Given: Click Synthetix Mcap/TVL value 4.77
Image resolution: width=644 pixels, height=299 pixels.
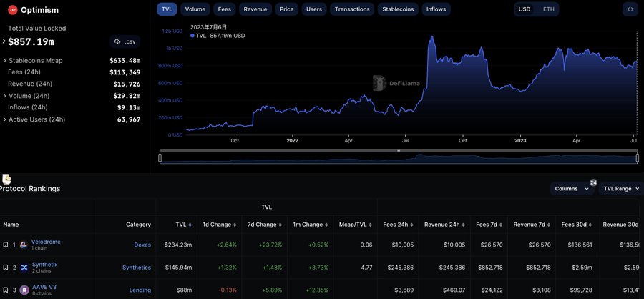Looking at the screenshot, I should [366, 268].
